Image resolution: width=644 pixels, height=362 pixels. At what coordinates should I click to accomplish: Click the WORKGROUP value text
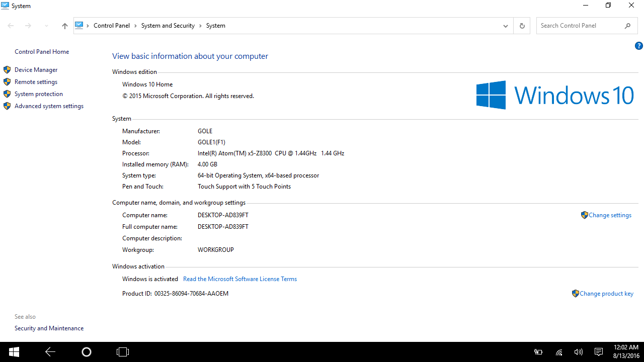(216, 250)
